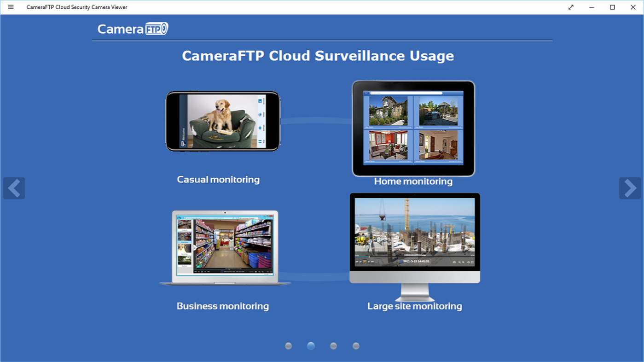Click the CameraFTP Cloud Surveillance Usage heading
The height and width of the screenshot is (362, 644).
coord(318,56)
